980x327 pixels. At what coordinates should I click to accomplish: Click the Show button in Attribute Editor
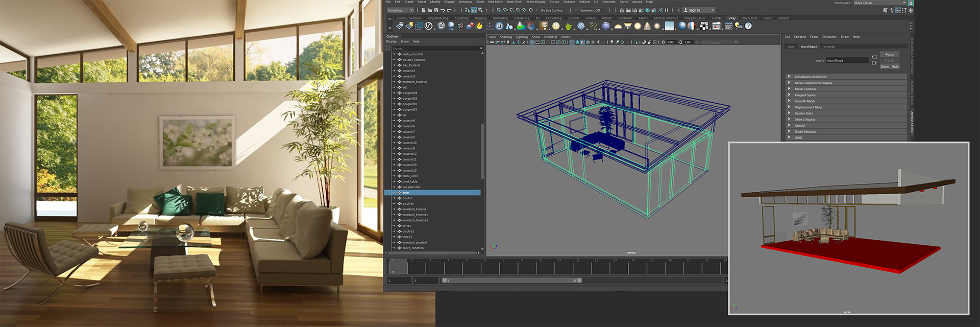pos(885,66)
